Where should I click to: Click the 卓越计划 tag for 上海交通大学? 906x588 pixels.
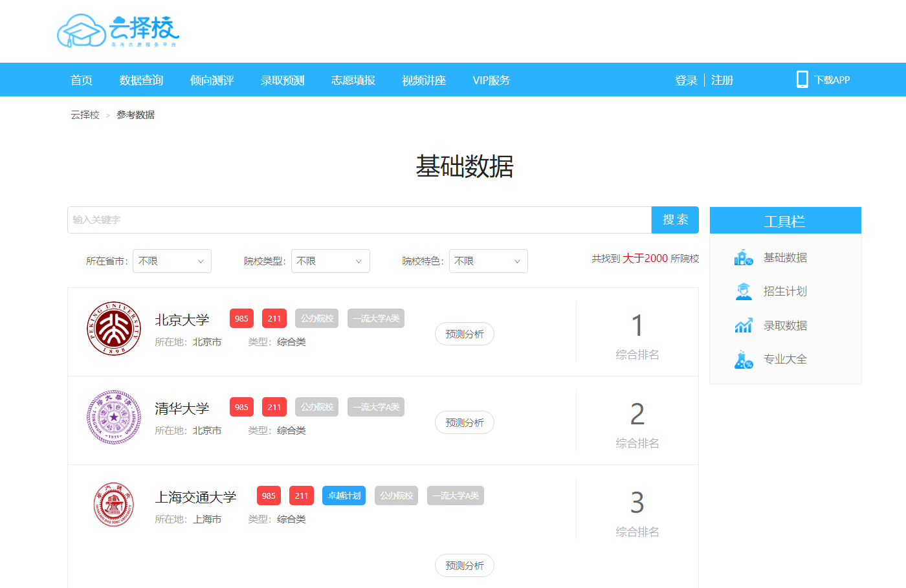[x=344, y=495]
